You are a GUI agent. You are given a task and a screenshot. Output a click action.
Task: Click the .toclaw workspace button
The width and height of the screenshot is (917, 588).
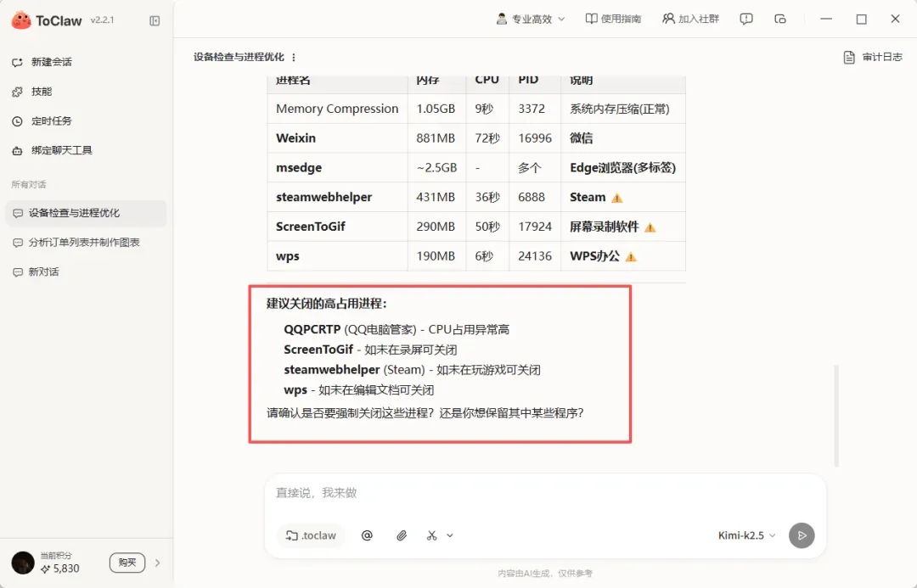(x=311, y=535)
